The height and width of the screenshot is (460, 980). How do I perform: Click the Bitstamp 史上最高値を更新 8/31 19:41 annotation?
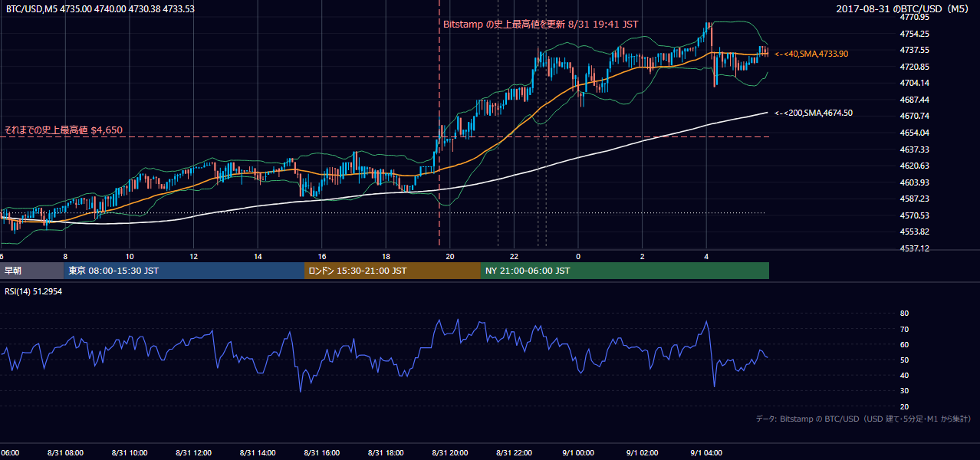click(541, 24)
